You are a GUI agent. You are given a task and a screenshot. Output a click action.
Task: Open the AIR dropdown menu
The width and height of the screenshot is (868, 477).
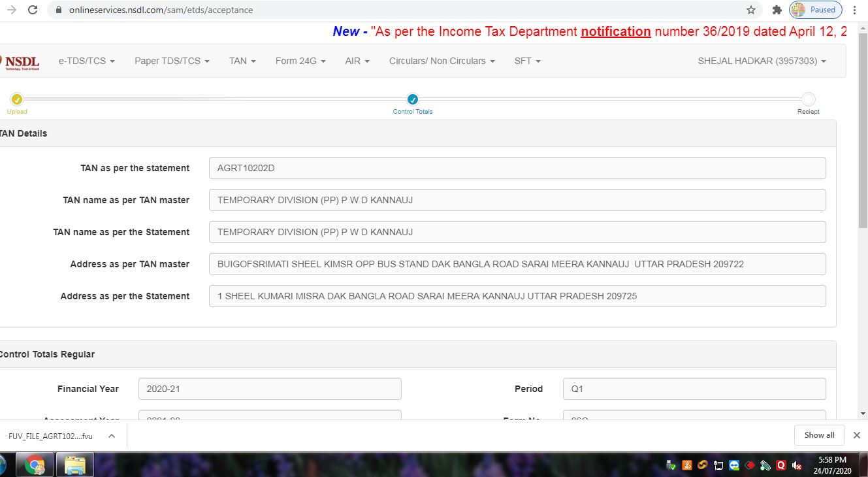click(x=357, y=61)
